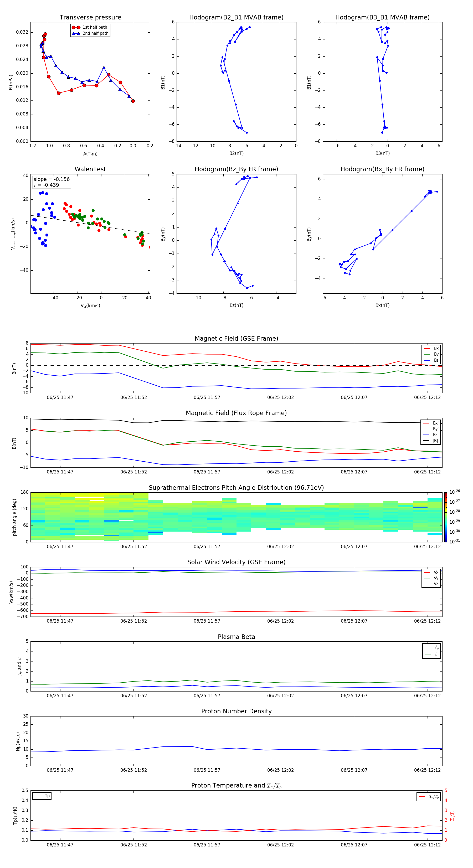Click '2nd half path' legend entry

(90, 33)
